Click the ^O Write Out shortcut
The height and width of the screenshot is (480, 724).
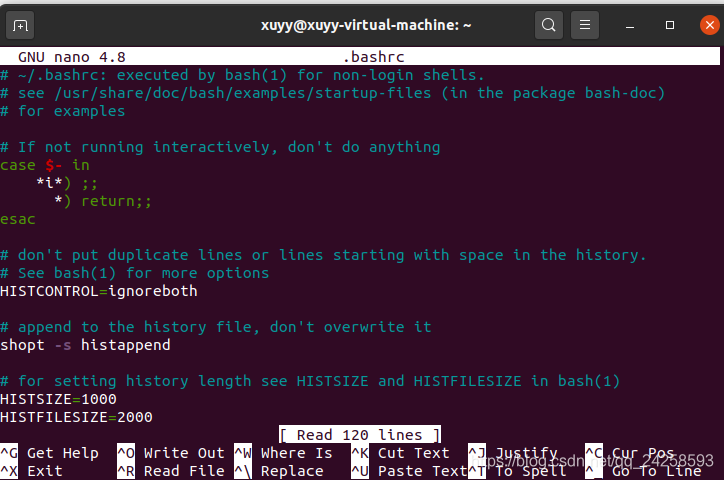point(171,453)
